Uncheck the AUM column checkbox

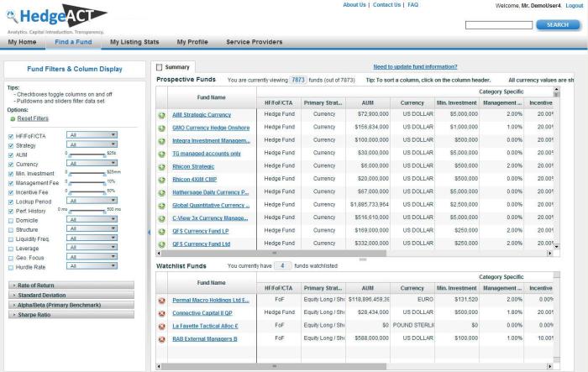click(x=10, y=155)
